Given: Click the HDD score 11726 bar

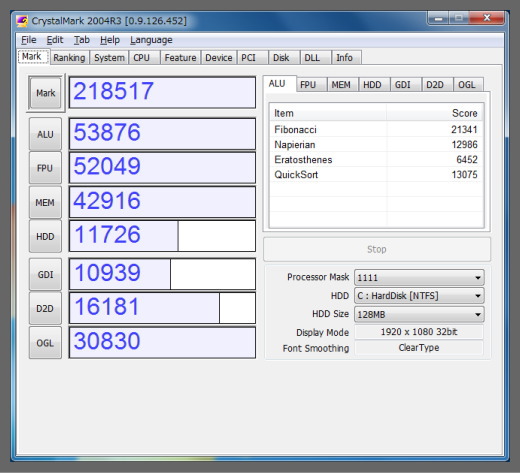Looking at the screenshot, I should (162, 236).
